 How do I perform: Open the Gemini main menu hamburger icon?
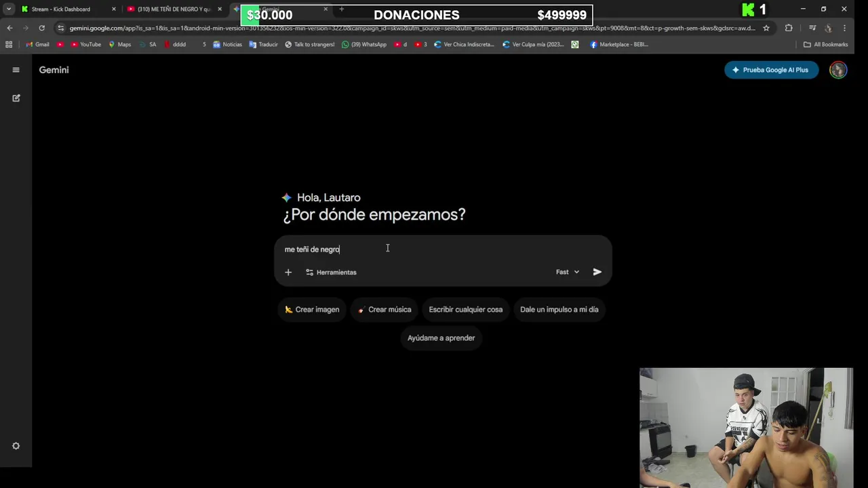coord(16,70)
